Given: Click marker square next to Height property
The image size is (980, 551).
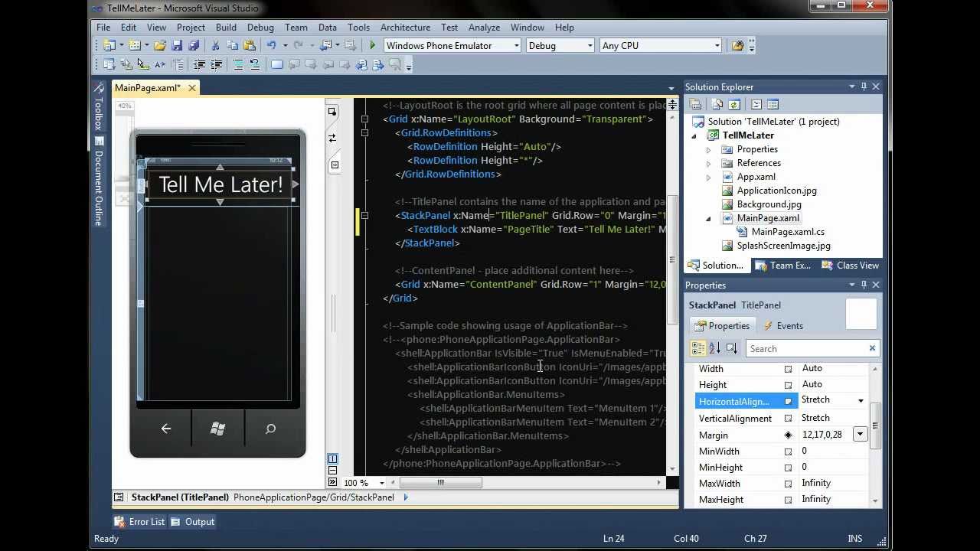Looking at the screenshot, I should pyautogui.click(x=788, y=385).
